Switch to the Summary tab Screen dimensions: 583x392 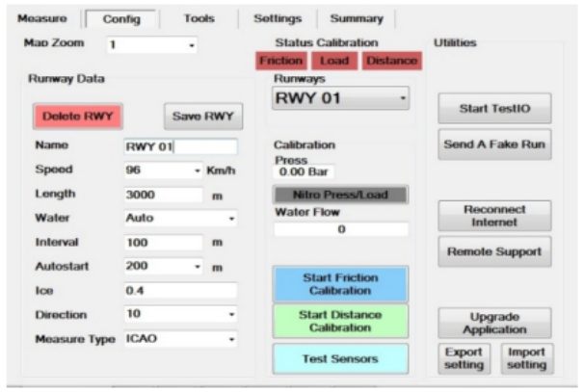point(356,18)
